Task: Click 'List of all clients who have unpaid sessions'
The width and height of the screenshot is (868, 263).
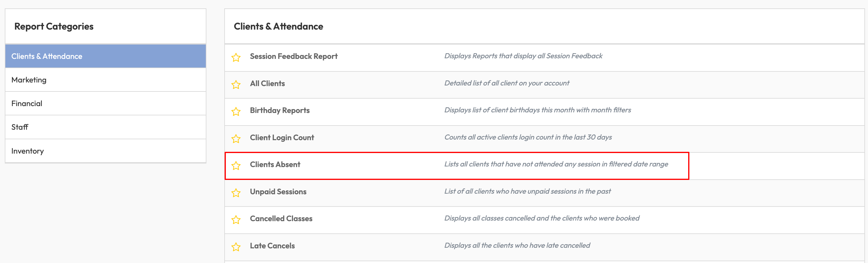Action: (x=527, y=191)
